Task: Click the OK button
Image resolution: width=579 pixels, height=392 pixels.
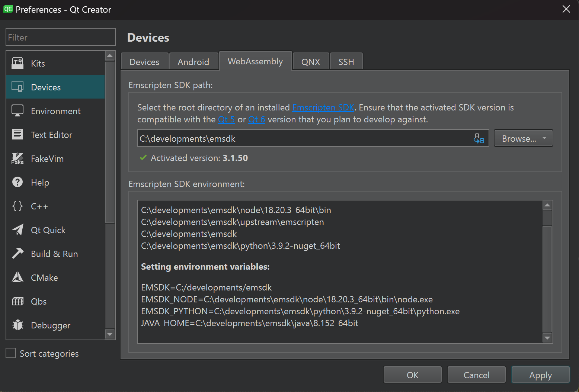Action: (x=413, y=375)
